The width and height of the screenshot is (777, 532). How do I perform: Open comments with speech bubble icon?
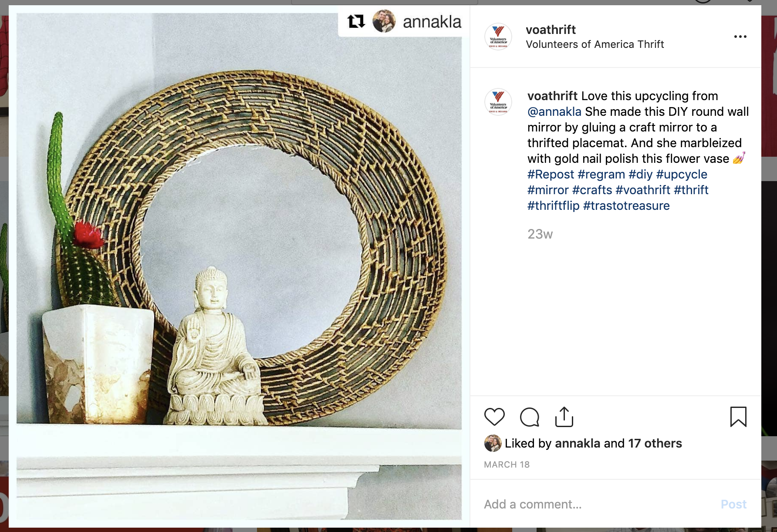530,417
